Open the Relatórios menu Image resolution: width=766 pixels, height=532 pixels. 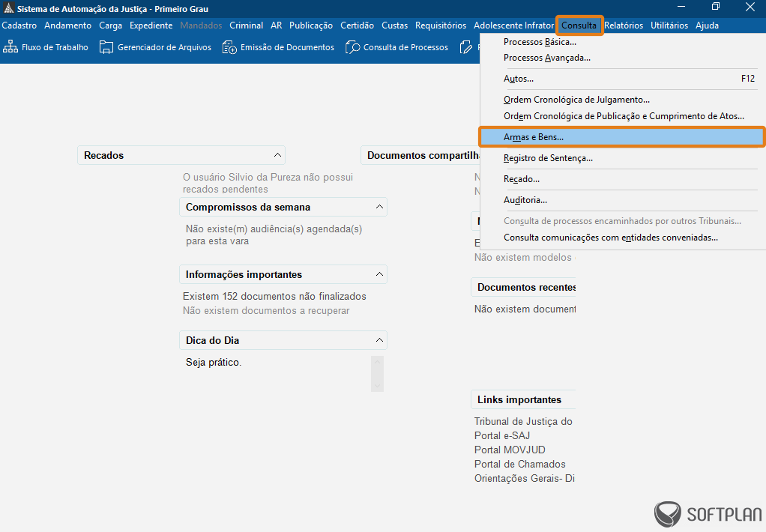624,25
